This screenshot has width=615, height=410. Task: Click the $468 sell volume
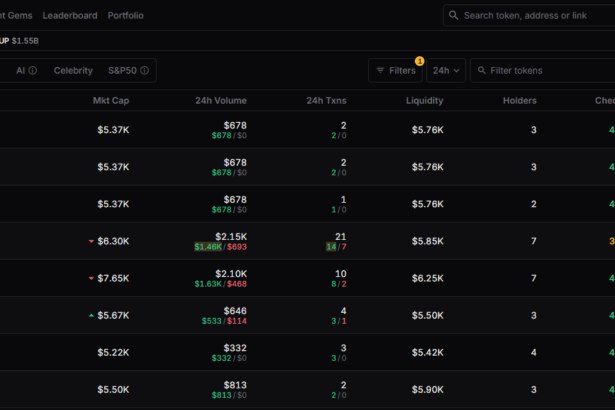click(x=237, y=284)
